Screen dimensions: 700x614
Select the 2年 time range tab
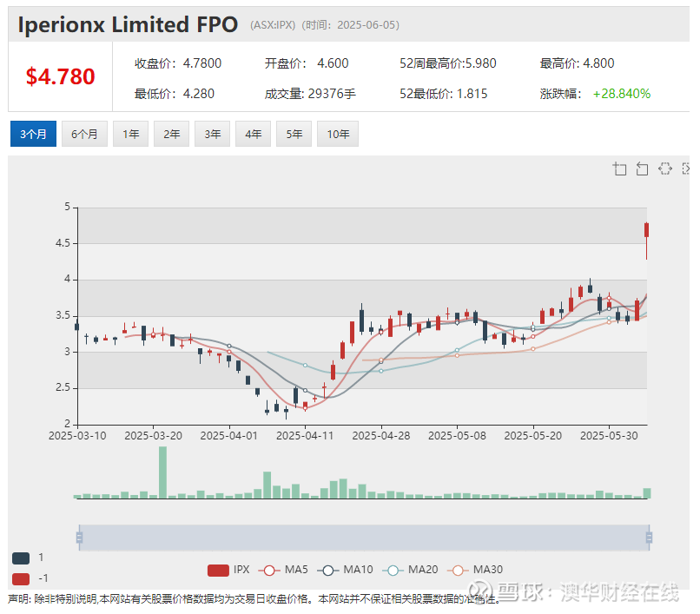(171, 134)
